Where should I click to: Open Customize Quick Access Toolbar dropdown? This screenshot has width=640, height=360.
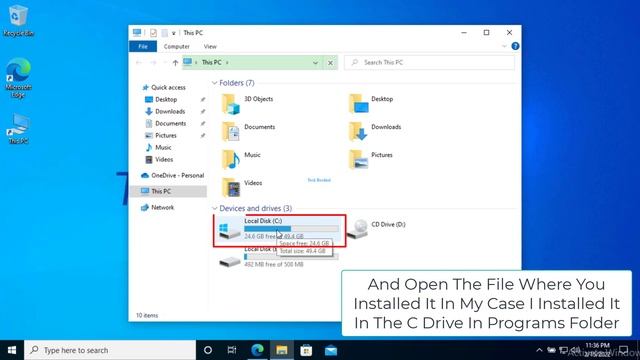[173, 33]
